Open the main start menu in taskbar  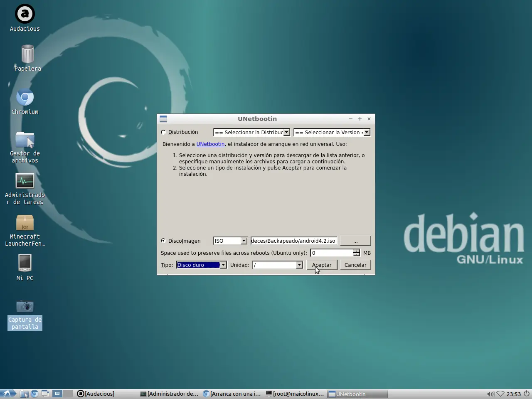[8, 394]
